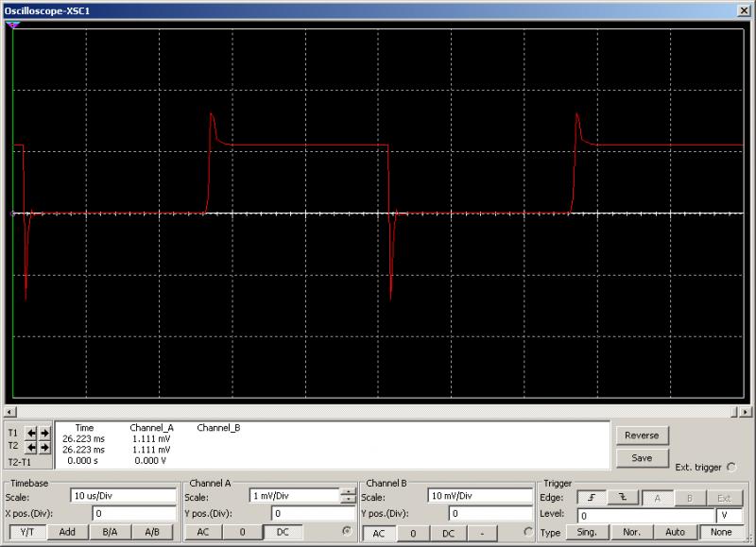Click the scrollbar left arrow
This screenshot has width=756, height=547.
click(x=10, y=412)
